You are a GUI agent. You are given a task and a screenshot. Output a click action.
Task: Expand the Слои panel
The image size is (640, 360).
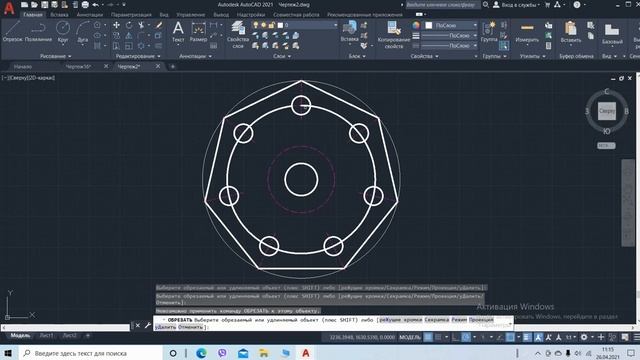(x=282, y=56)
